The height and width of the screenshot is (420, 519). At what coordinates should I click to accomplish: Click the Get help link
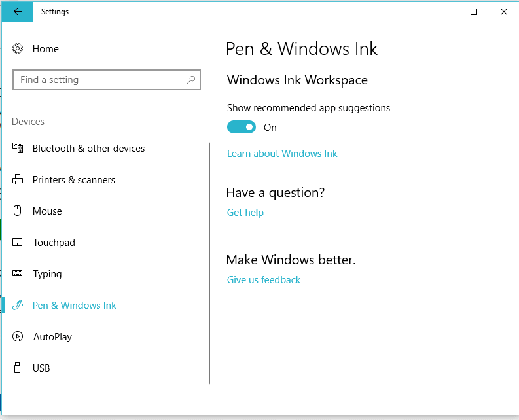[245, 213]
